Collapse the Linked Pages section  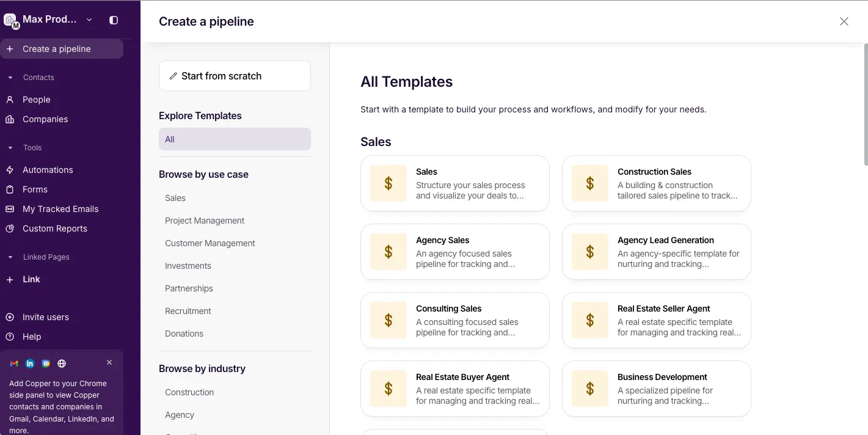[x=9, y=257]
